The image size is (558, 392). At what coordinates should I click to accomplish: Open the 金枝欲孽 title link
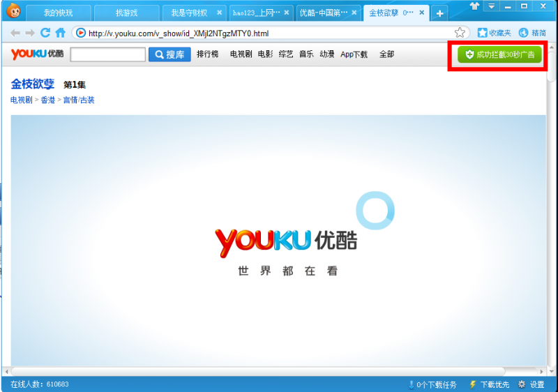coord(32,84)
